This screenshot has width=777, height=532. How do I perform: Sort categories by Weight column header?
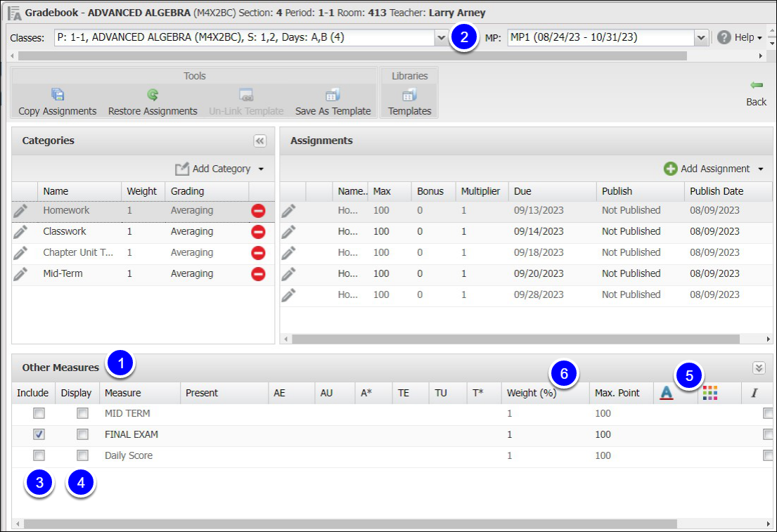[x=143, y=191]
